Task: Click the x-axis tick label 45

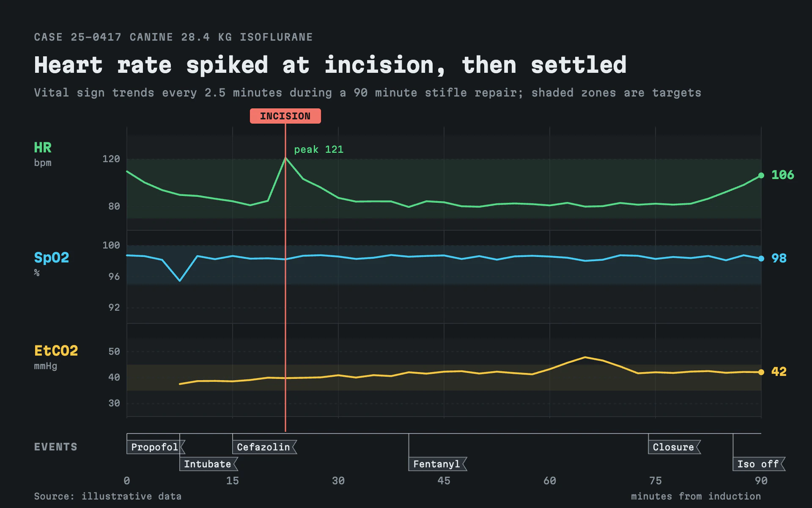Action: [444, 481]
